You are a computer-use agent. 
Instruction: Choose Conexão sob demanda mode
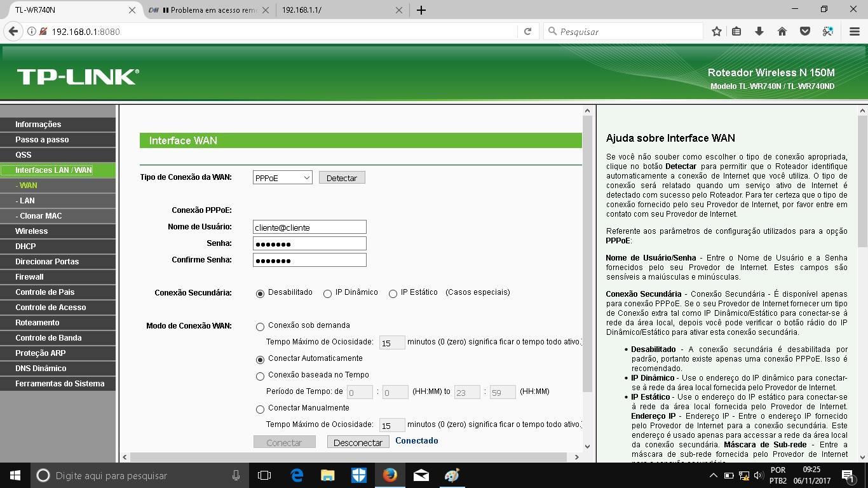(260, 327)
